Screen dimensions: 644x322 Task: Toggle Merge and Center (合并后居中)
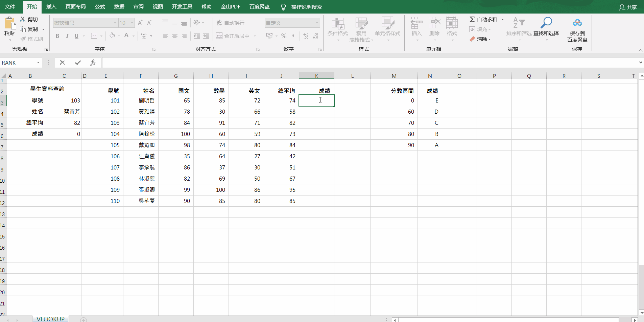coord(233,36)
